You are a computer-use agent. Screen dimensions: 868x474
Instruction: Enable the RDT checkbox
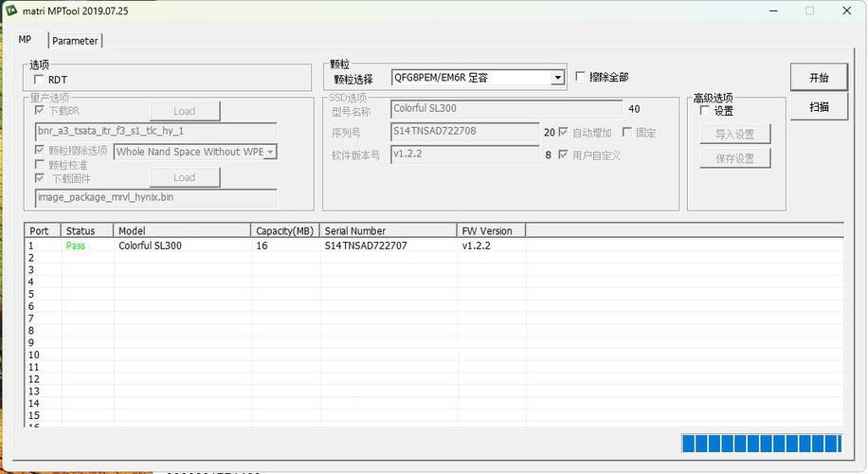point(39,80)
